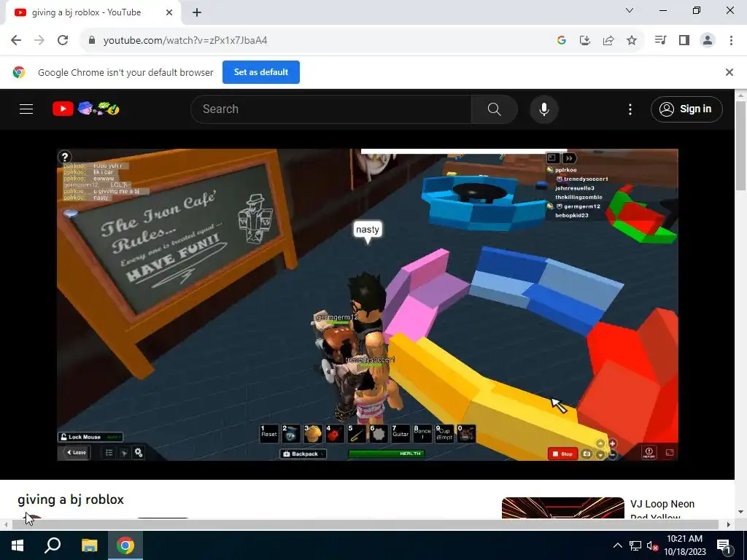Open YouTube settings three-dot menu

tap(630, 109)
